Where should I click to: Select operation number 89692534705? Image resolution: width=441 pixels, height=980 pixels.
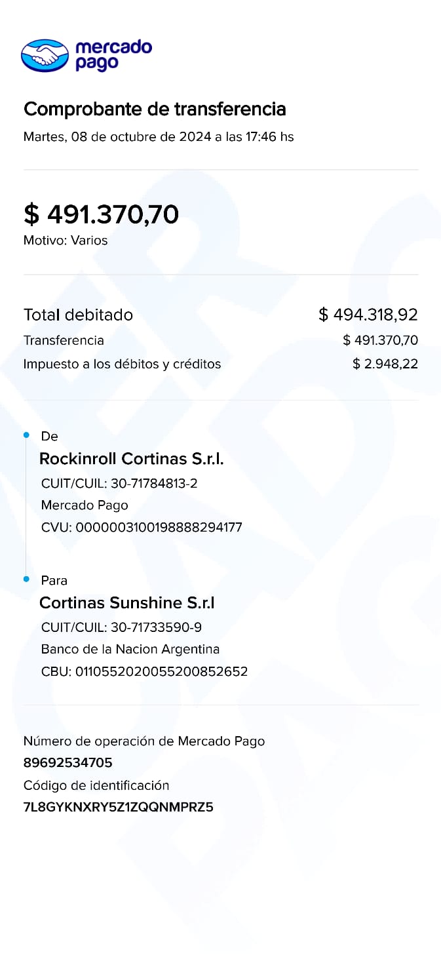68,762
